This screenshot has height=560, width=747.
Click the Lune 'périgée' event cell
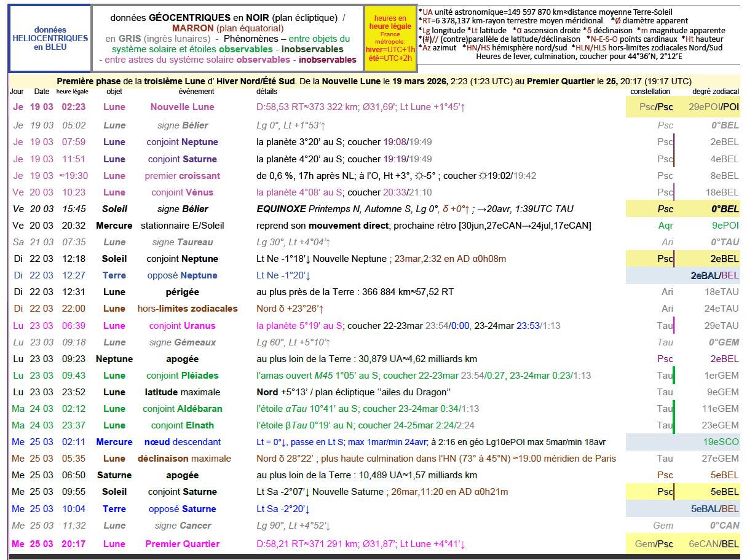click(x=182, y=292)
